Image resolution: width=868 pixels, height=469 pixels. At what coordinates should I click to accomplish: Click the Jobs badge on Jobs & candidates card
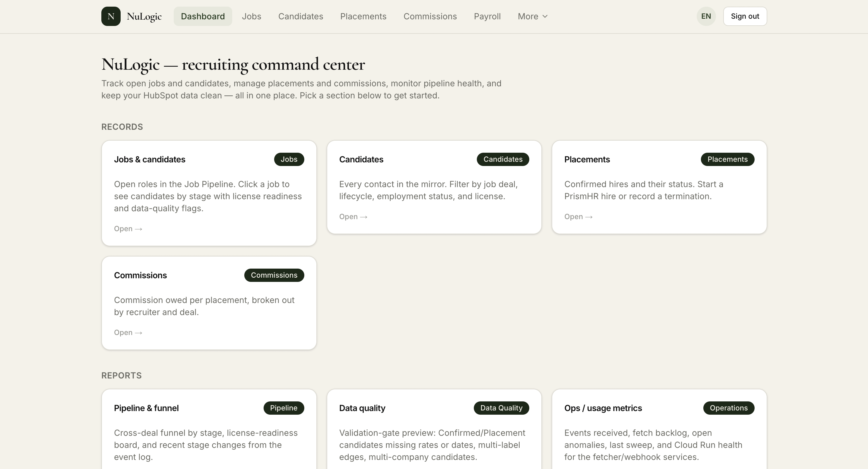tap(289, 159)
